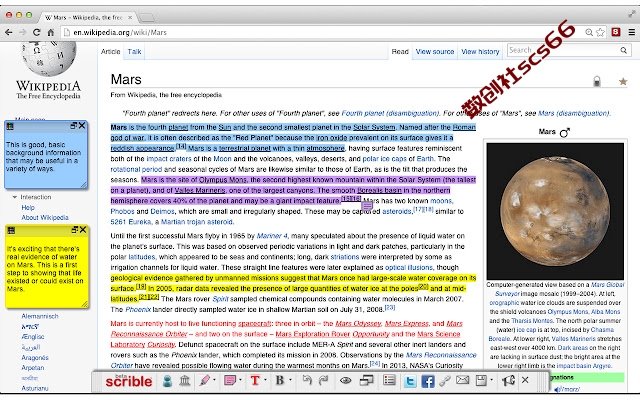Open the Mars globe image thumbnail
640x400 pixels.
tap(555, 211)
